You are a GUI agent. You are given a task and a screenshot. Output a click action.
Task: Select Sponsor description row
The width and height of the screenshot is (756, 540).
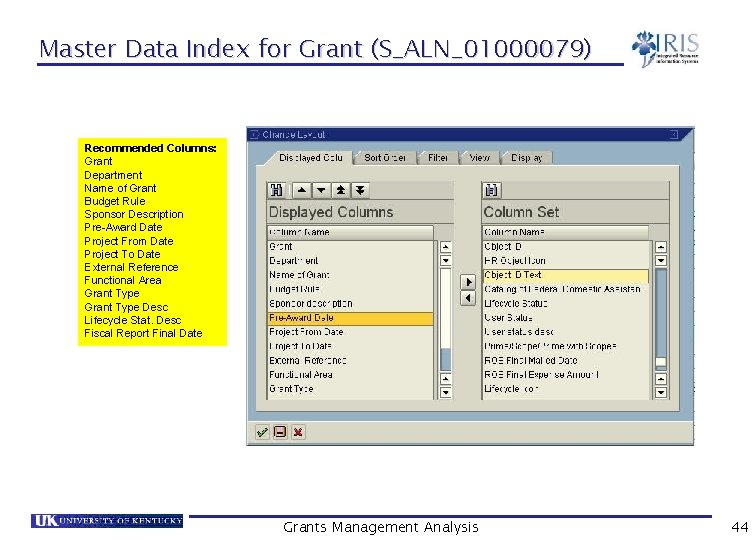[x=351, y=304]
